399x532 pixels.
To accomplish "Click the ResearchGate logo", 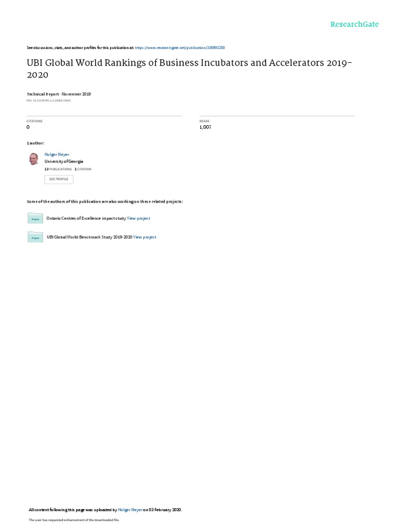I will point(354,24).
